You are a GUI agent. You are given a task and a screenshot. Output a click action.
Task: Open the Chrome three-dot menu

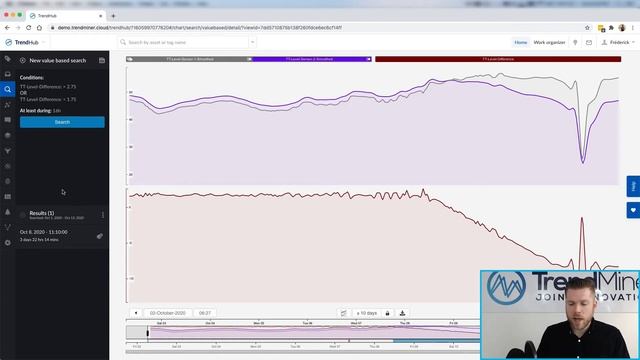pos(633,28)
